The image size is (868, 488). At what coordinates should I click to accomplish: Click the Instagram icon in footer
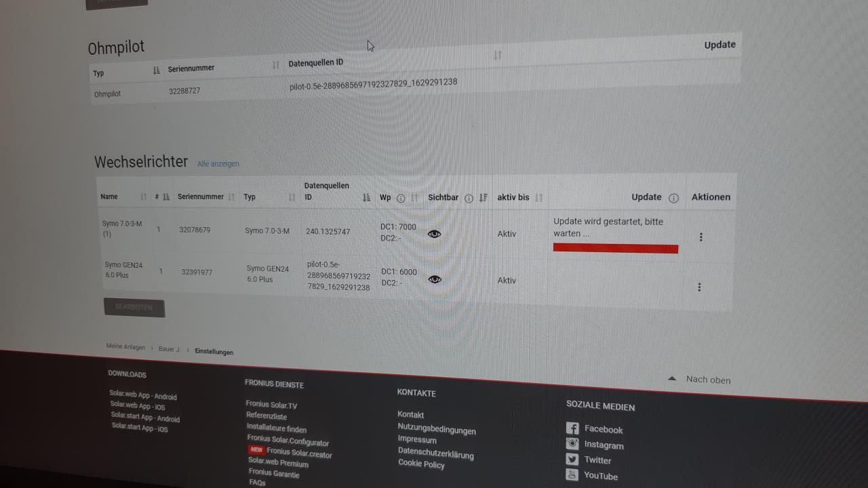pos(572,444)
